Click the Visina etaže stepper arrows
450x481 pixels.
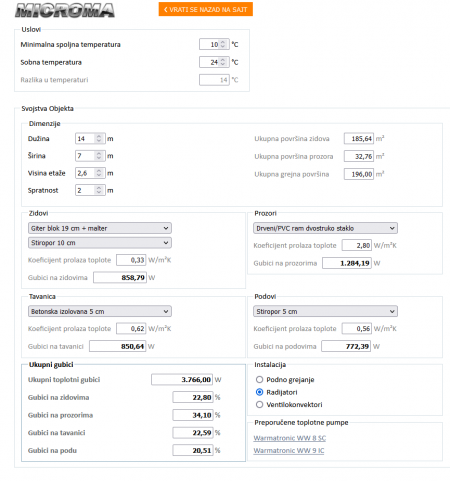click(x=99, y=173)
